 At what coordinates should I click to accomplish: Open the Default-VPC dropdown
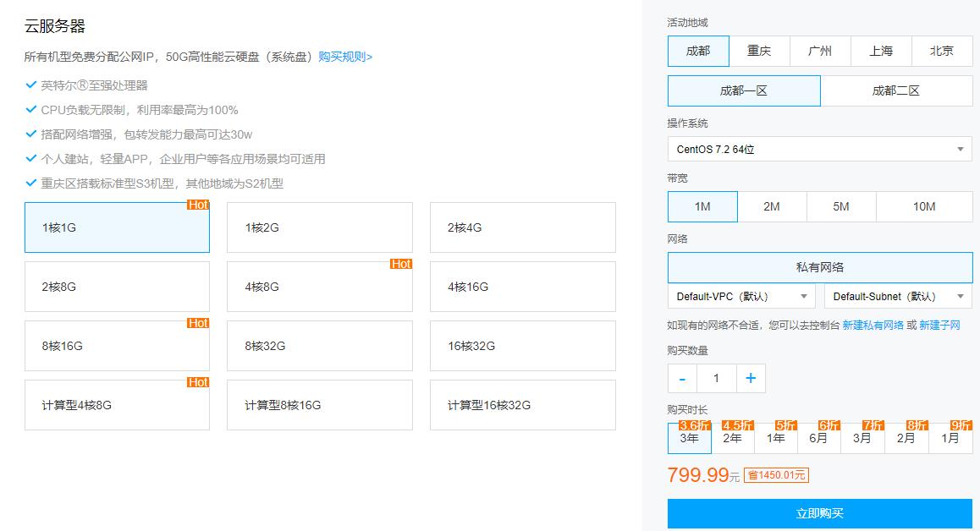point(741,296)
